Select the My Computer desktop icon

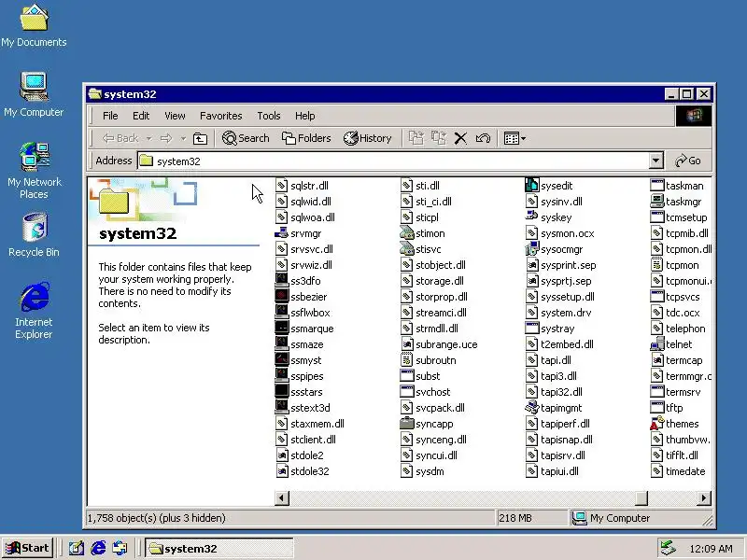coord(34,94)
